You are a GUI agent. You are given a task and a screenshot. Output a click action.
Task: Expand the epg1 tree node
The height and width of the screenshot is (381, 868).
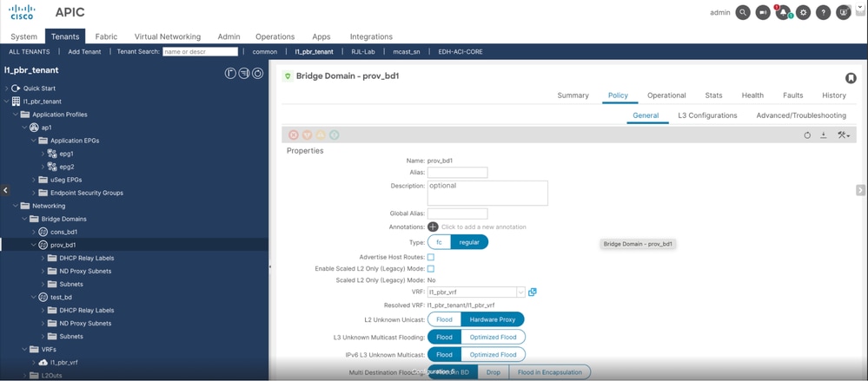[x=43, y=154]
